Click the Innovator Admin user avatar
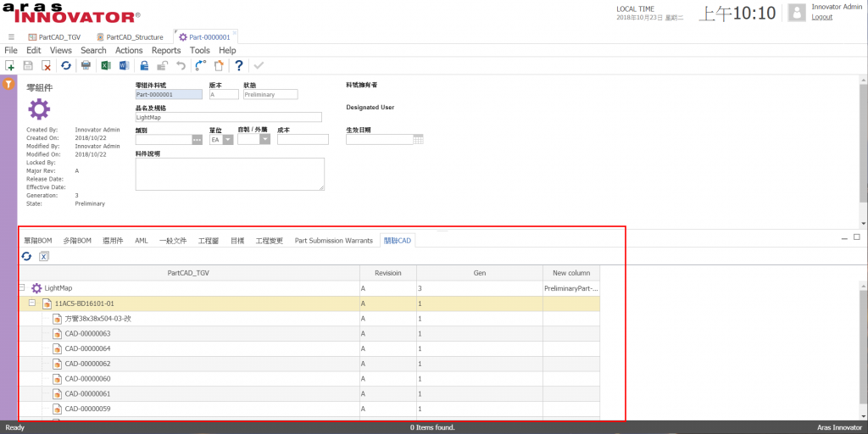This screenshot has width=868, height=434. point(797,13)
